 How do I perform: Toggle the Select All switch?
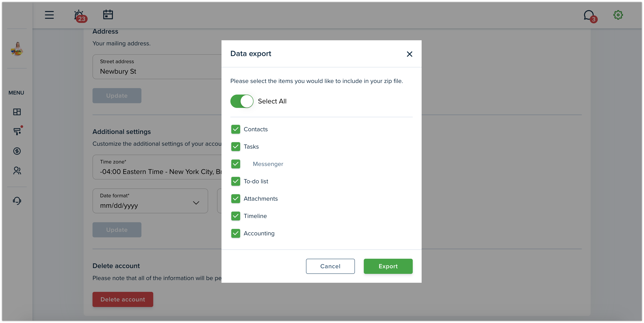click(241, 101)
